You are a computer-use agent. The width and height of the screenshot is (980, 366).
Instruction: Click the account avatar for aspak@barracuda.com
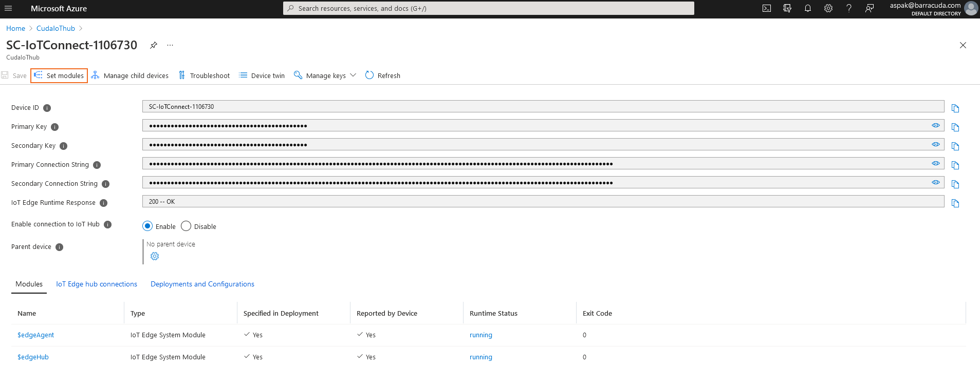pos(971,8)
